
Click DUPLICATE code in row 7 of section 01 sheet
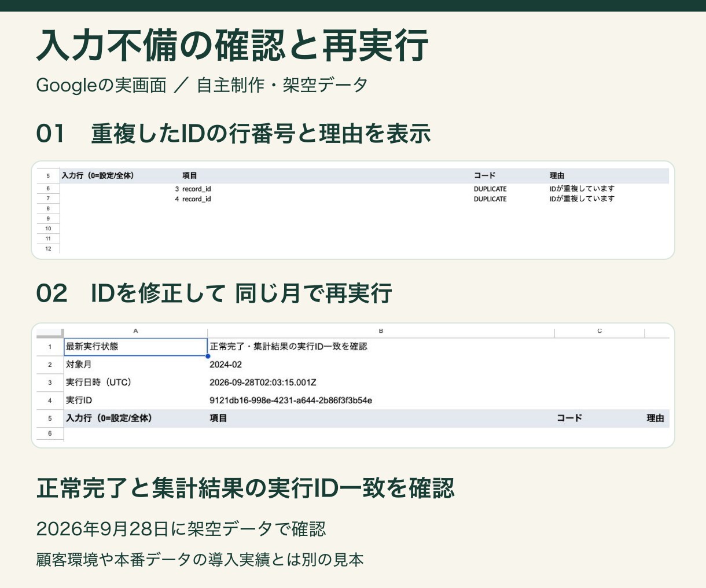point(490,199)
